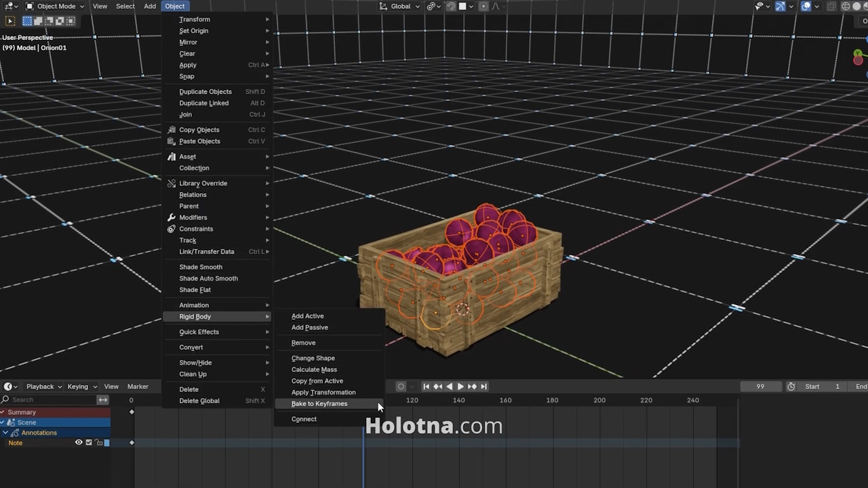This screenshot has width=868, height=488.
Task: Open selectability and visibility filter icon
Action: [x=762, y=6]
